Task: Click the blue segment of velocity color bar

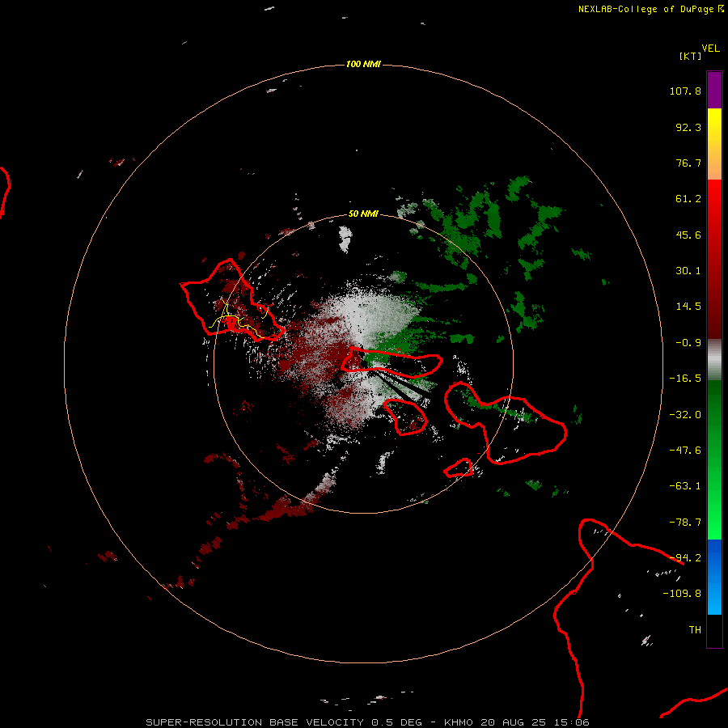Action: click(714, 577)
